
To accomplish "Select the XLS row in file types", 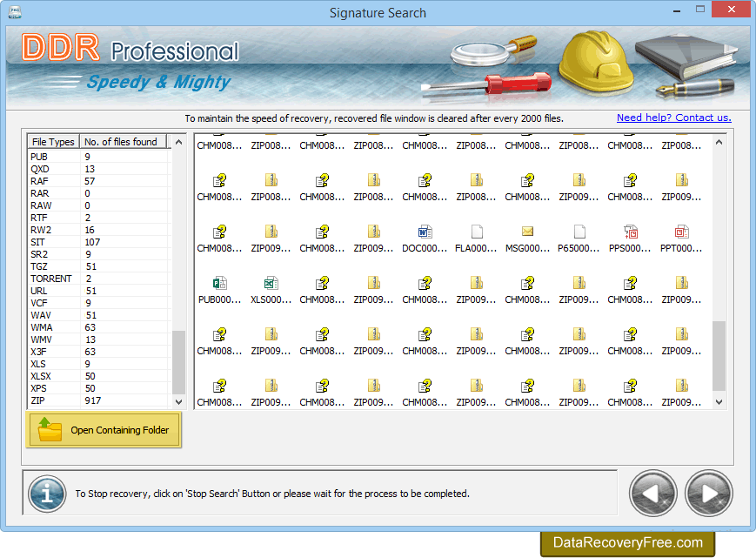I will click(99, 364).
